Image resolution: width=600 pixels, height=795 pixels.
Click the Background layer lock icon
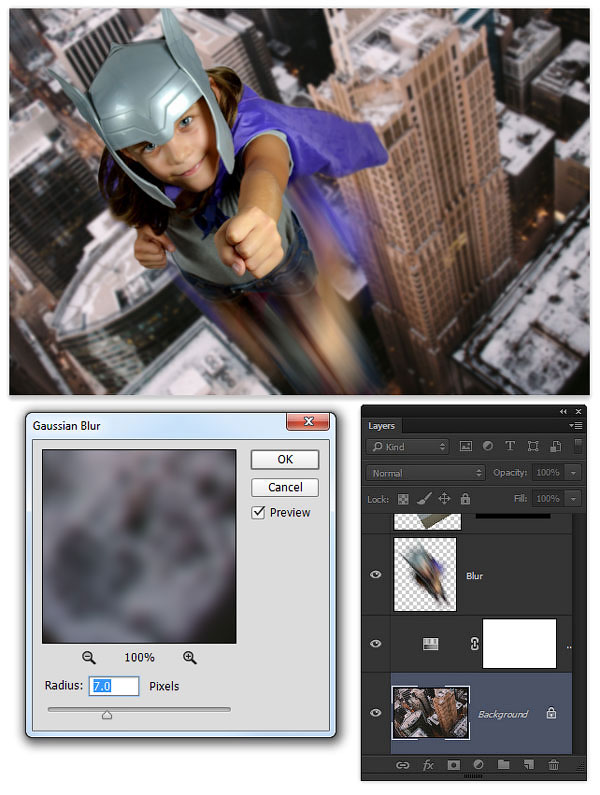click(551, 713)
